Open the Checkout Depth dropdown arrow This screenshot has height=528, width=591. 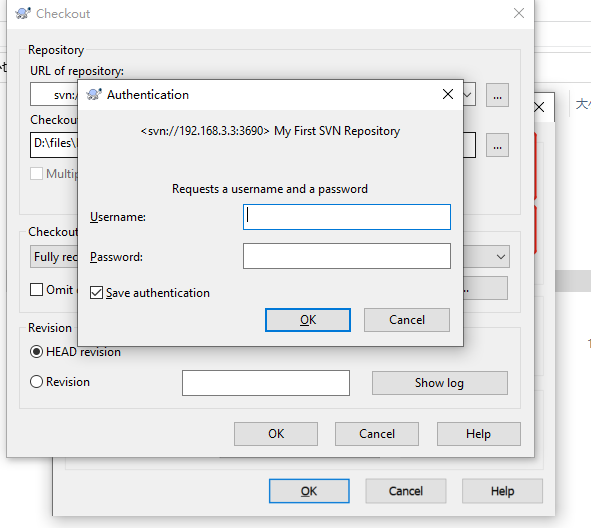tap(501, 257)
